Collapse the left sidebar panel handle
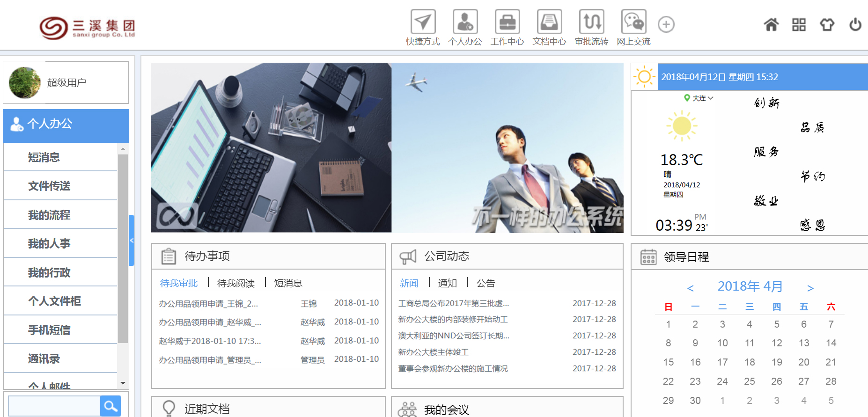The image size is (868, 417). 132,240
